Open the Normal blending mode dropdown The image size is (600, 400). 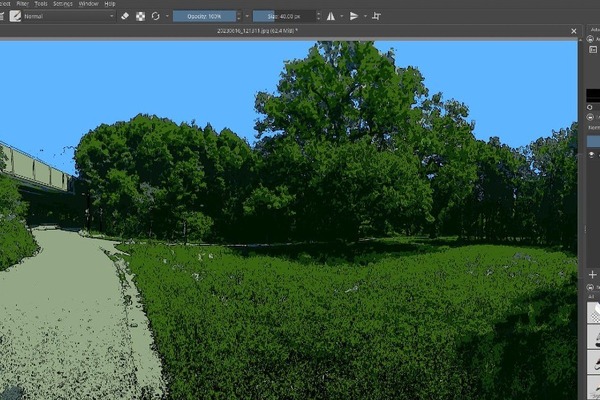click(x=68, y=16)
